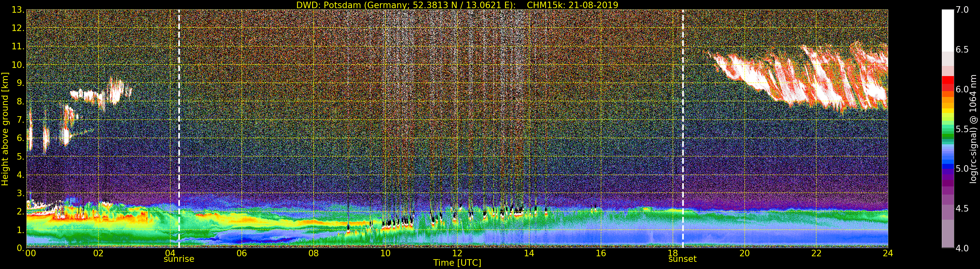Pick the white top band of the colorbar

tap(948, 30)
